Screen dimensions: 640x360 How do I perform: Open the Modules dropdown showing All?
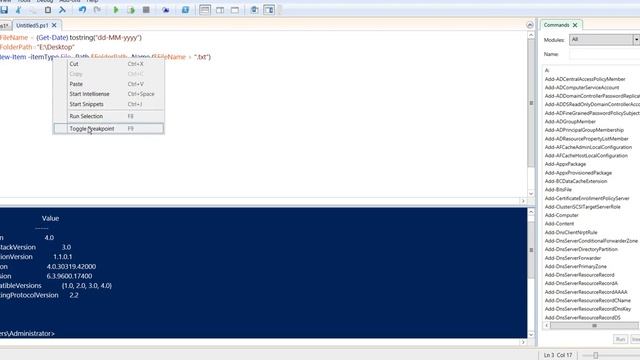click(604, 40)
